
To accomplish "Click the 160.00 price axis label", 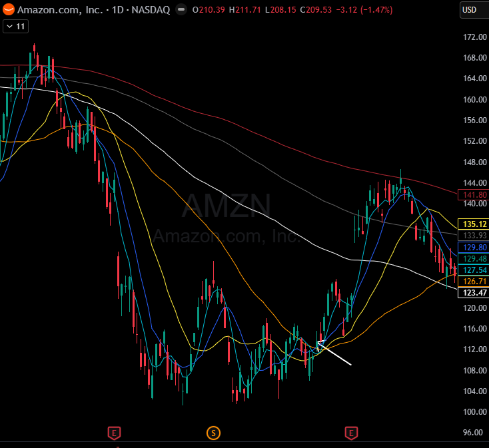I will (x=475, y=100).
